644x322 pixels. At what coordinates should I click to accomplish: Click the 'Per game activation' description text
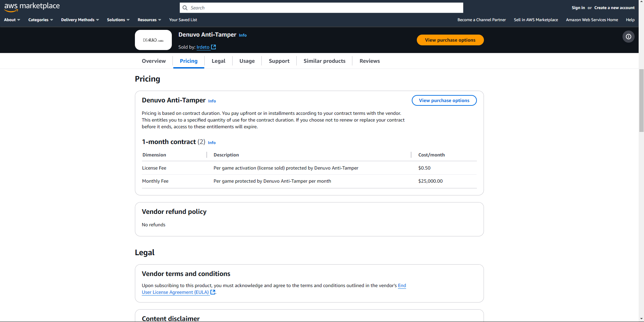tap(286, 168)
